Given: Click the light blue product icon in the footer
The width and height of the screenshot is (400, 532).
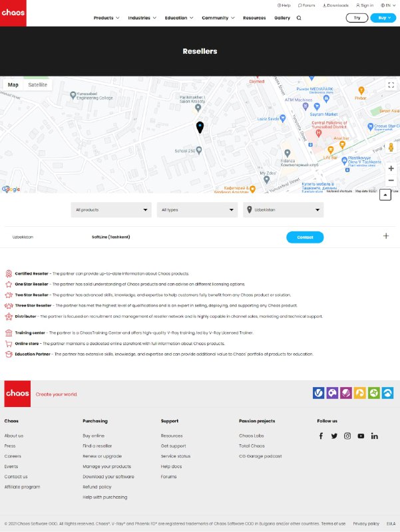Looking at the screenshot, I should pyautogui.click(x=388, y=393).
